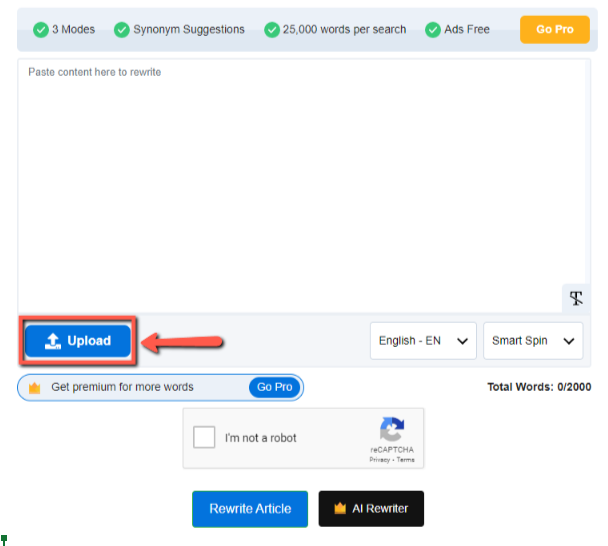Click the 25,000 words per search label

tap(344, 29)
